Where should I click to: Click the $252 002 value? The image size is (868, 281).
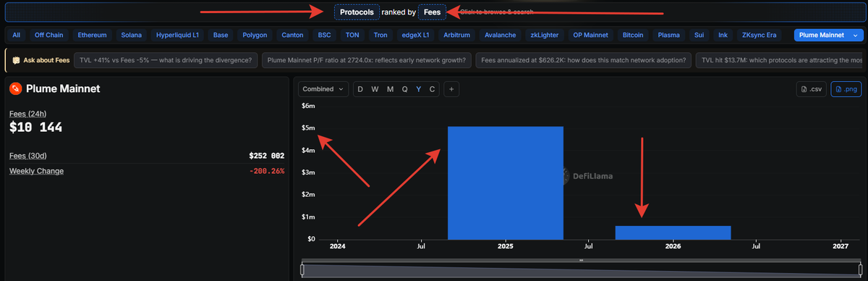pos(266,156)
